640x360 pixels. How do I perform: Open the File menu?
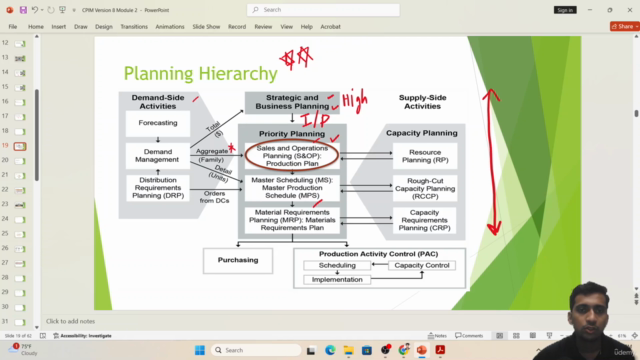click(13, 27)
